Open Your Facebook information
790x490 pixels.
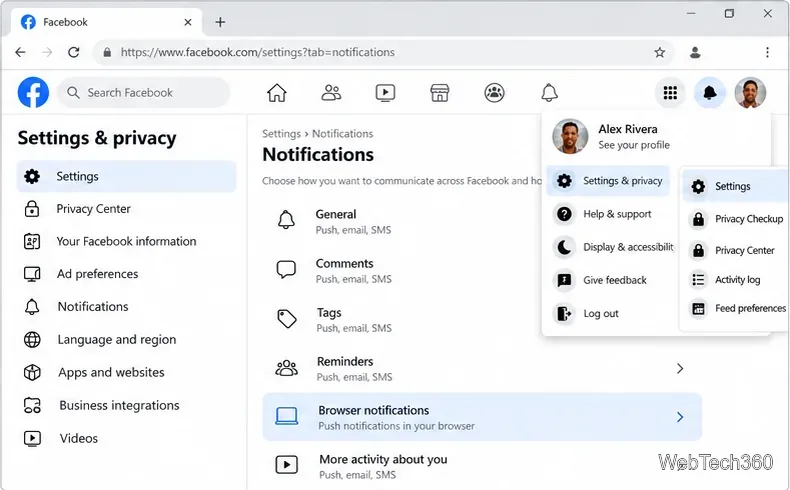click(x=126, y=241)
